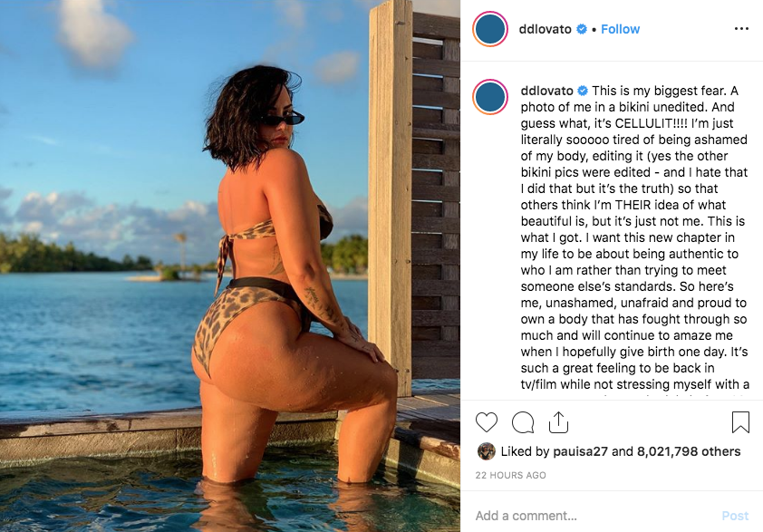View the 8,021,798 others who liked
The width and height of the screenshot is (763, 532).
click(x=689, y=451)
